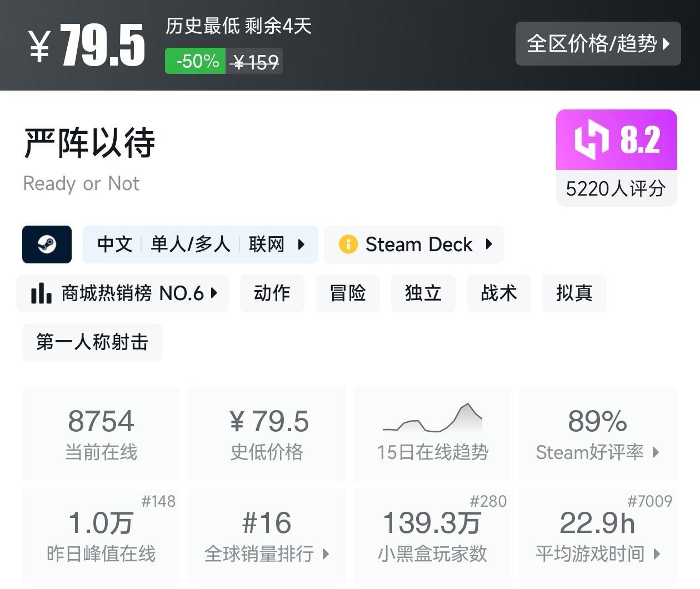Viewport: 700px width, 589px height.
Task: Open the 全区价格/趋势 price trend page
Action: 598,43
